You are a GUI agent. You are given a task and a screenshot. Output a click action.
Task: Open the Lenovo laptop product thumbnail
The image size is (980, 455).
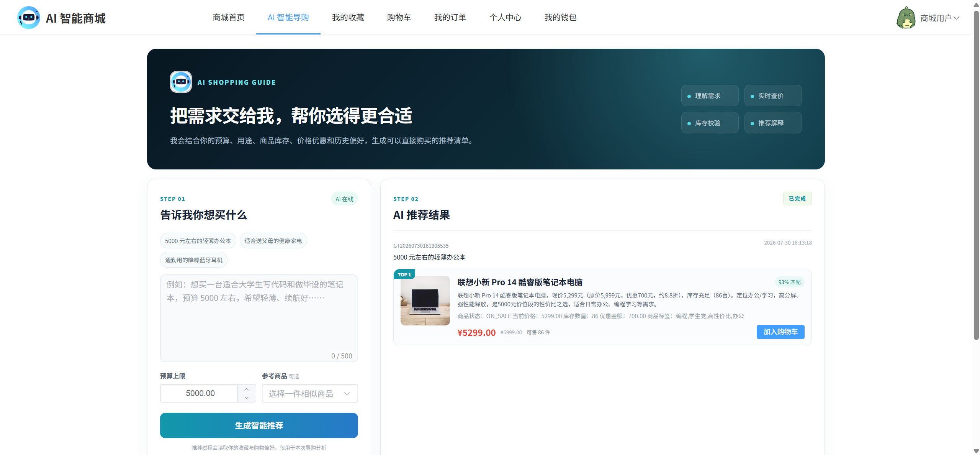pos(425,301)
